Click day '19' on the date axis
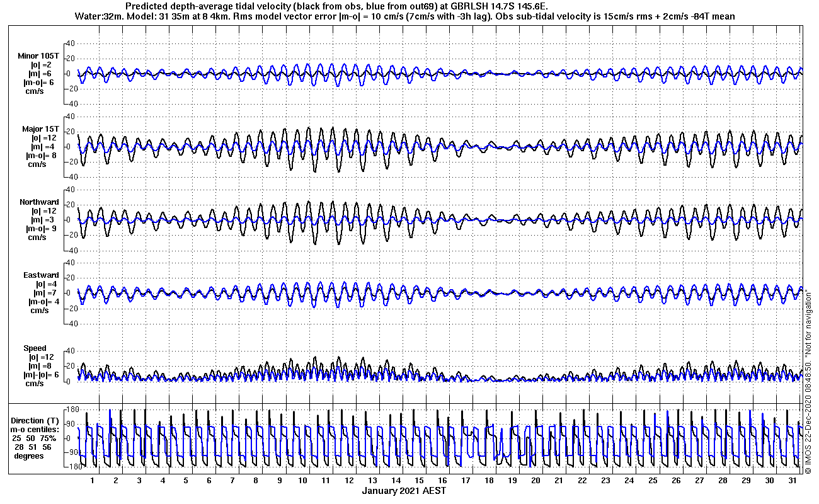 [x=512, y=481]
